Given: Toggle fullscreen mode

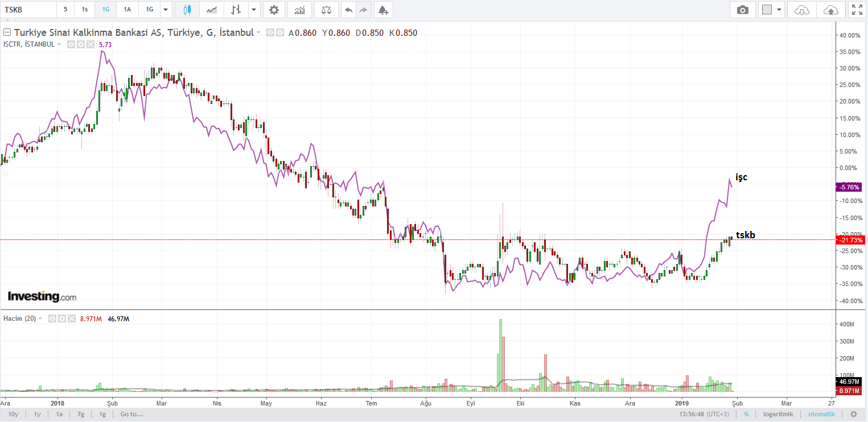Looking at the screenshot, I should pyautogui.click(x=857, y=10).
